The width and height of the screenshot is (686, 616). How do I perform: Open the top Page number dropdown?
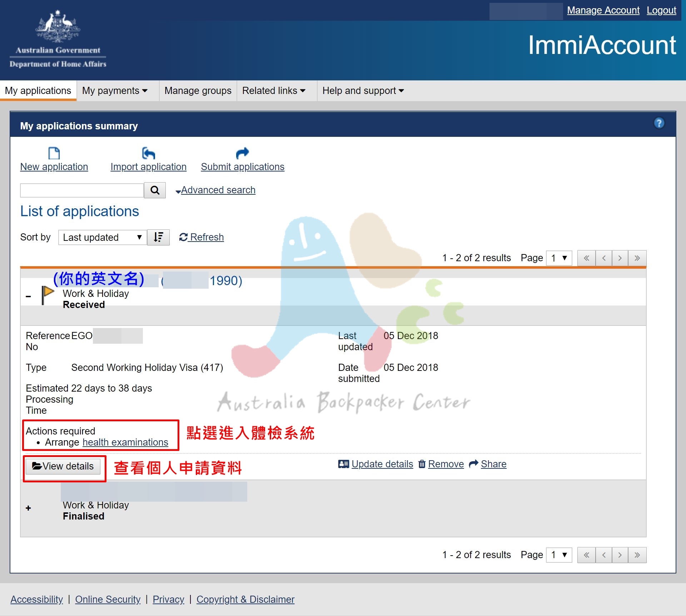tap(559, 258)
